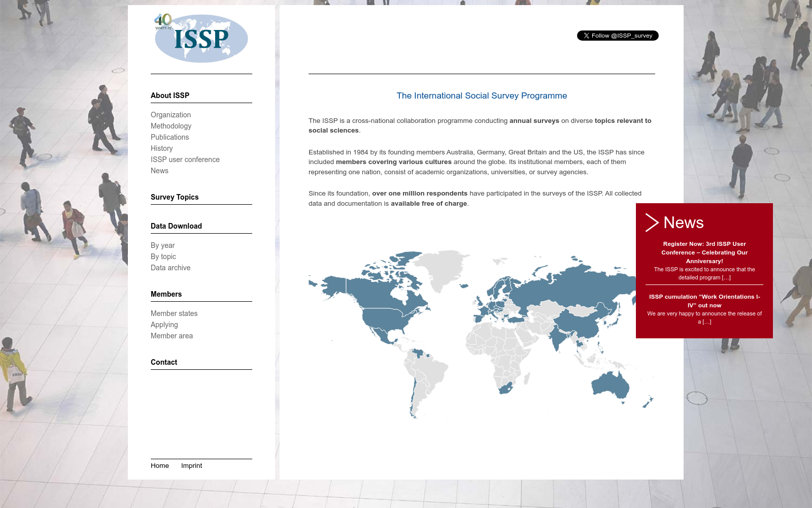Screen dimensions: 812x508
Task: Click Follow @ISSP_survey
Action: tap(617, 36)
